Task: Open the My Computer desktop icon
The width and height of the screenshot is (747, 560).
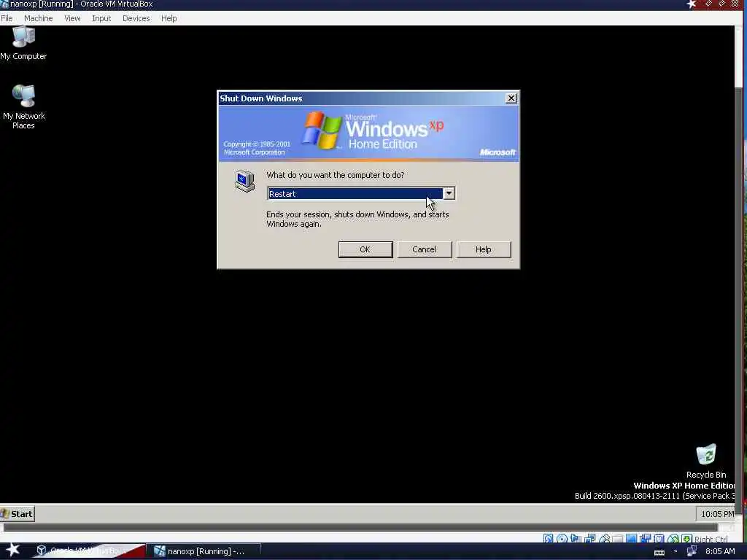Action: point(23,44)
